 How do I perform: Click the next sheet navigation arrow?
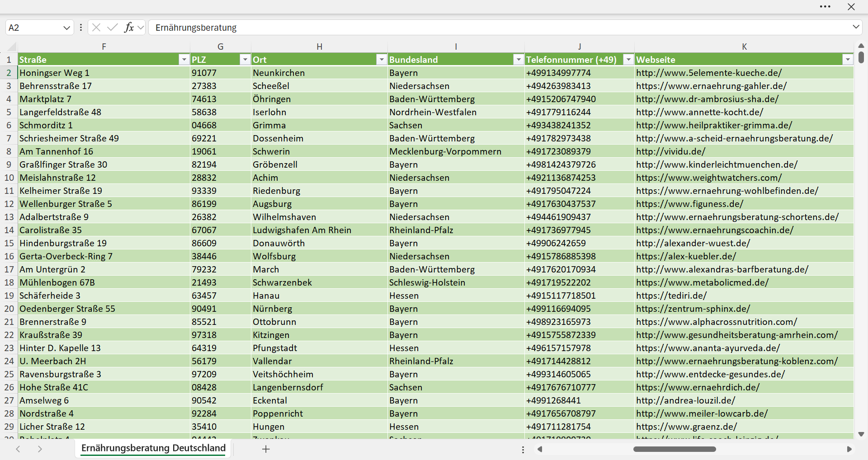(x=40, y=449)
